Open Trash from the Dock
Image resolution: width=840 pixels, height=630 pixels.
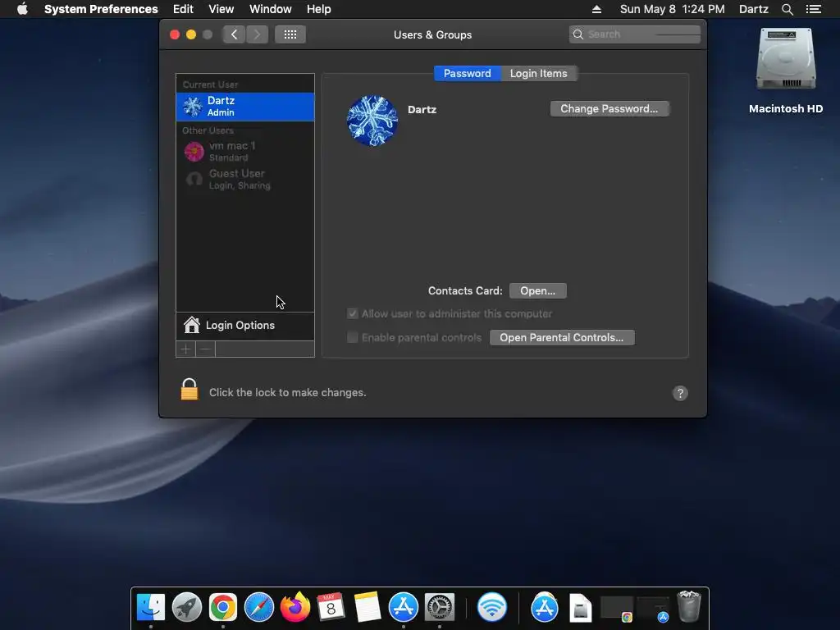coord(689,606)
